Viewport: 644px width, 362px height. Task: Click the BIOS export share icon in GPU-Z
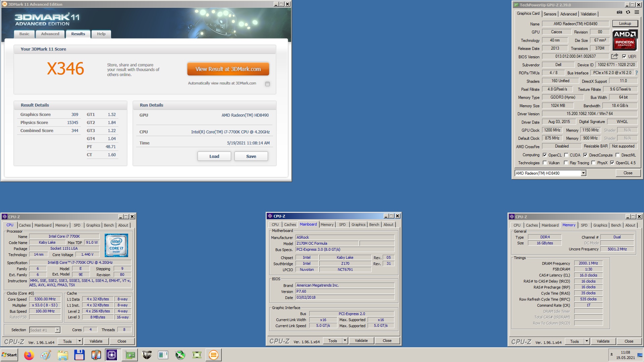point(614,56)
